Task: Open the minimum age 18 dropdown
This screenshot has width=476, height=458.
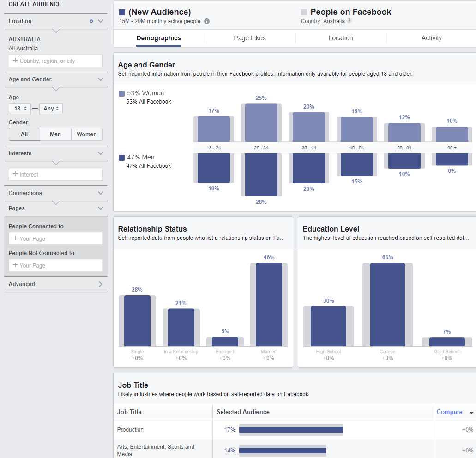Action: 19,109
